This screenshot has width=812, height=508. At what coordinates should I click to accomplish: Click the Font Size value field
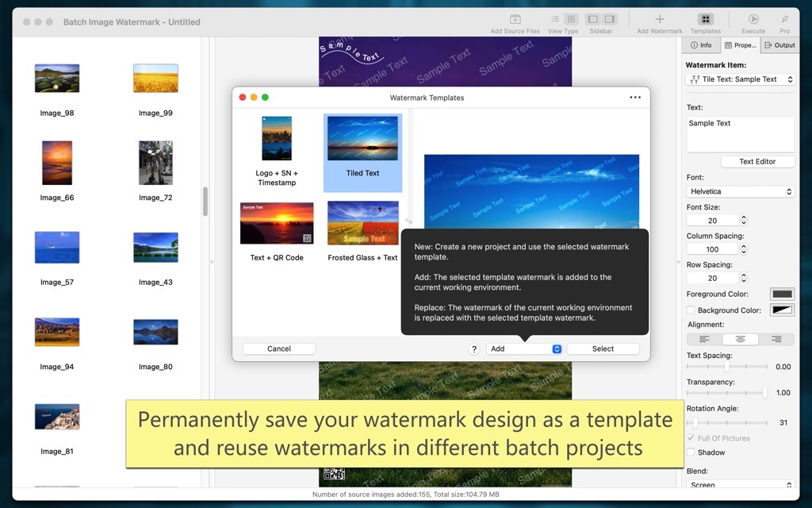tap(713, 221)
